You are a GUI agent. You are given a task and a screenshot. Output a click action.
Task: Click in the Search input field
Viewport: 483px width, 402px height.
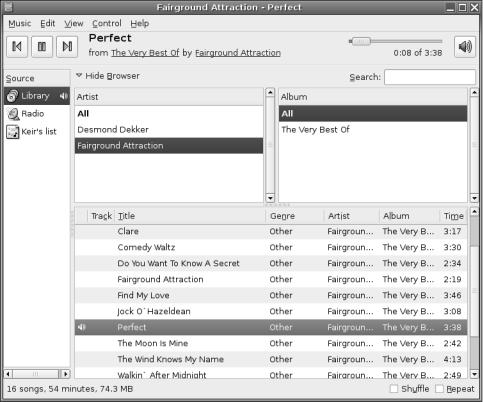click(x=430, y=77)
